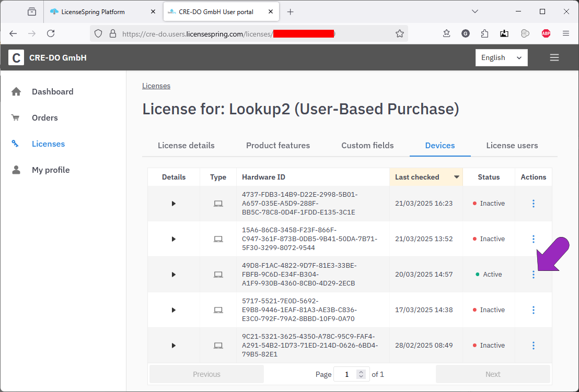Sort by Type column header

click(x=218, y=177)
